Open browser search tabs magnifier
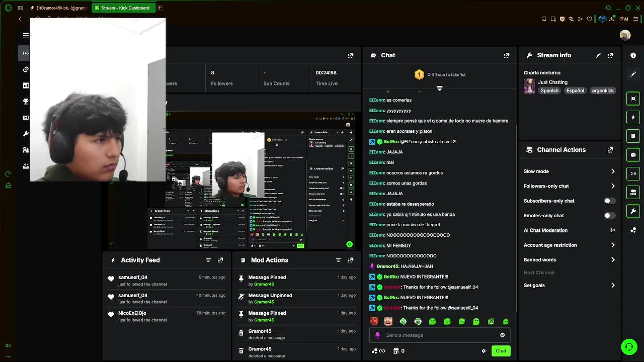Image resolution: width=644 pixels, height=362 pixels. tap(608, 8)
